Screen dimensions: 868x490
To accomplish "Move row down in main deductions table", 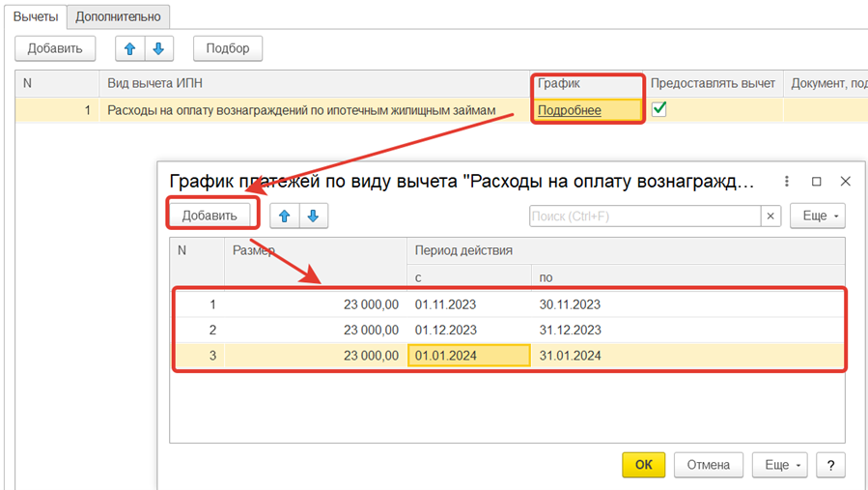I will (157, 48).
